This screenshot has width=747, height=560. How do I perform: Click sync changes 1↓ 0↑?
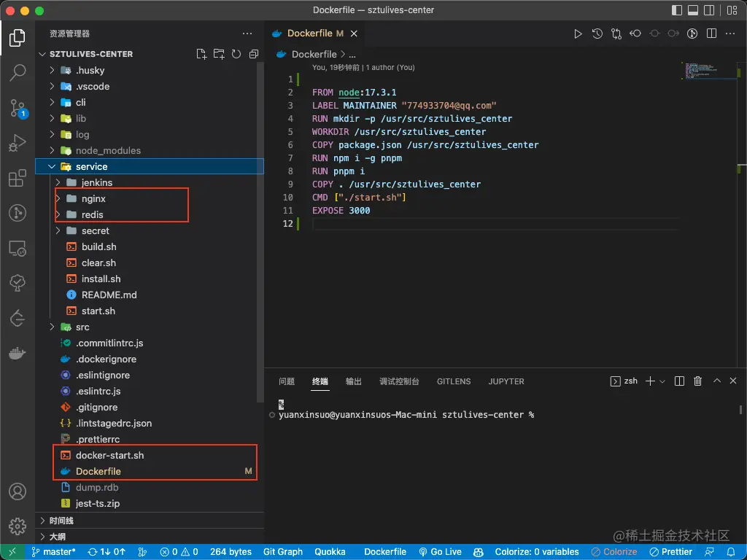tap(107, 552)
